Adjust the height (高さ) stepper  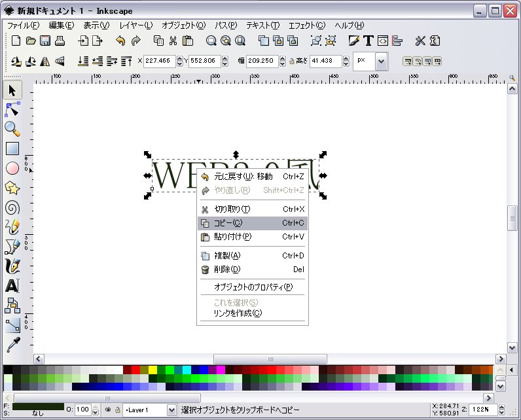coord(346,61)
